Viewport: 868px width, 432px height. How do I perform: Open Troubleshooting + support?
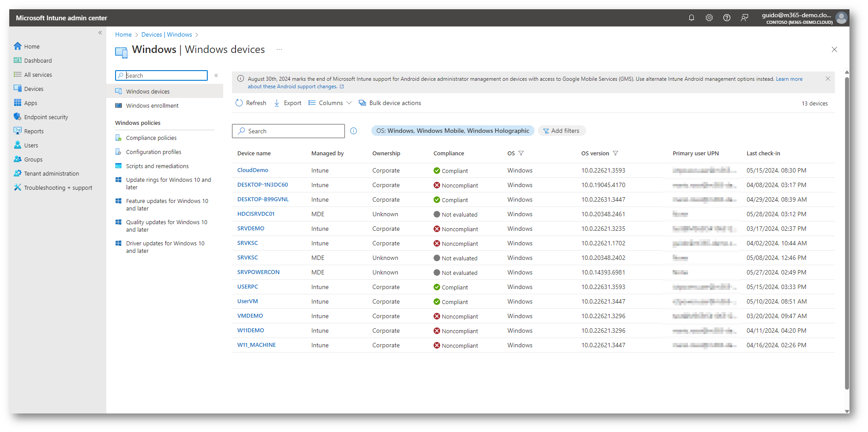(x=58, y=188)
